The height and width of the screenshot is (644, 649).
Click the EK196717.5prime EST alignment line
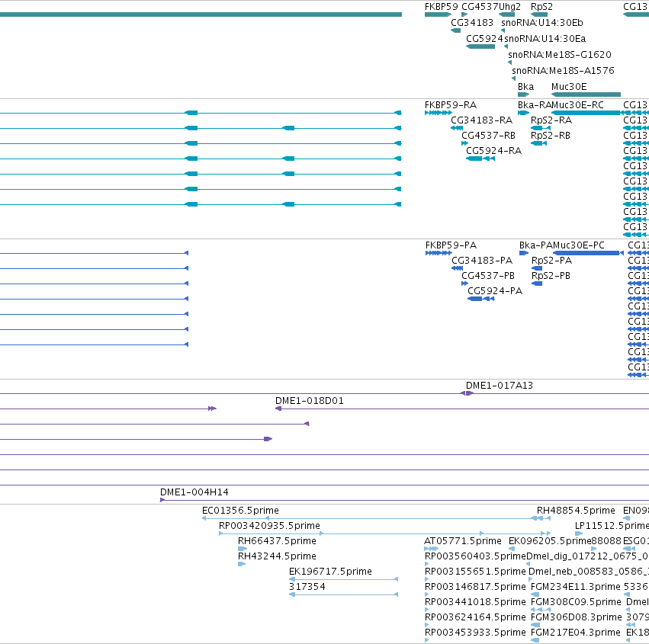[x=343, y=579]
